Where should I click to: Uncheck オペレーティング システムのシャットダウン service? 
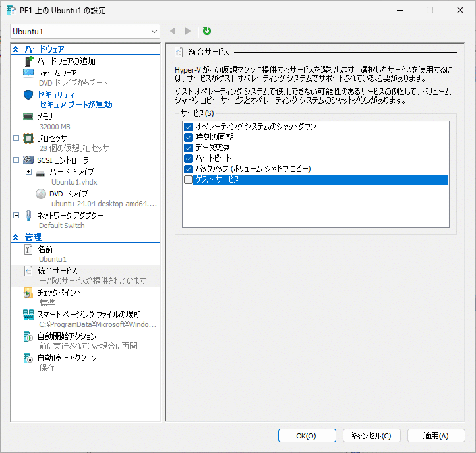(x=188, y=127)
